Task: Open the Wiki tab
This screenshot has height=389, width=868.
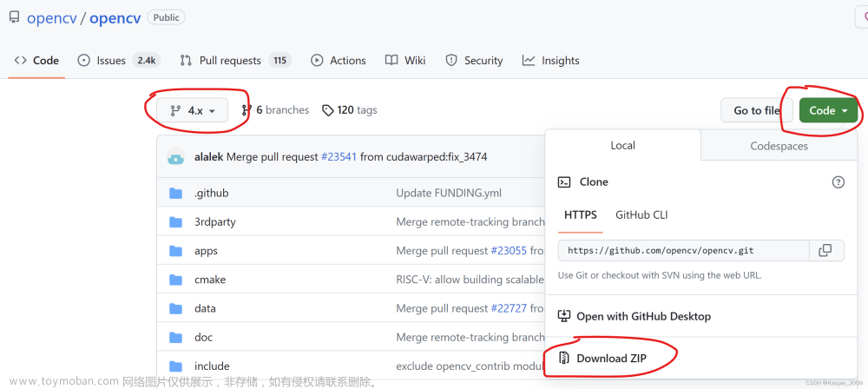Action: (405, 61)
